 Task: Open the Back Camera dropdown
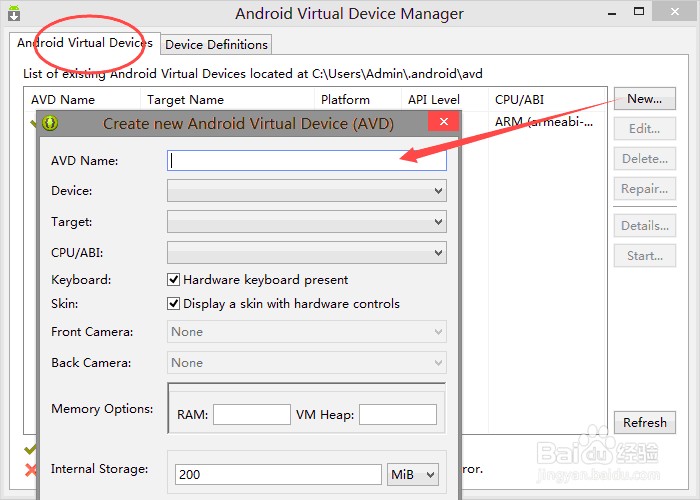click(307, 362)
